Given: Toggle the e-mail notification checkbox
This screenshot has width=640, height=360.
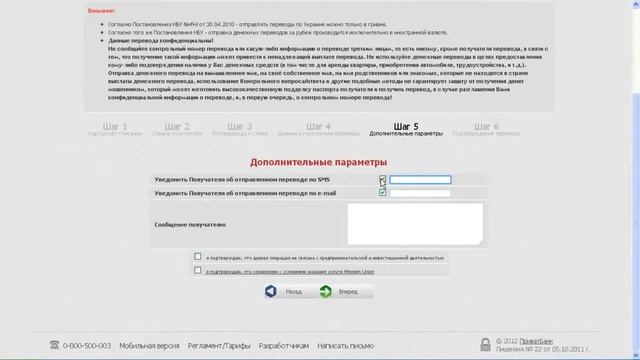Looking at the screenshot, I should (x=382, y=192).
